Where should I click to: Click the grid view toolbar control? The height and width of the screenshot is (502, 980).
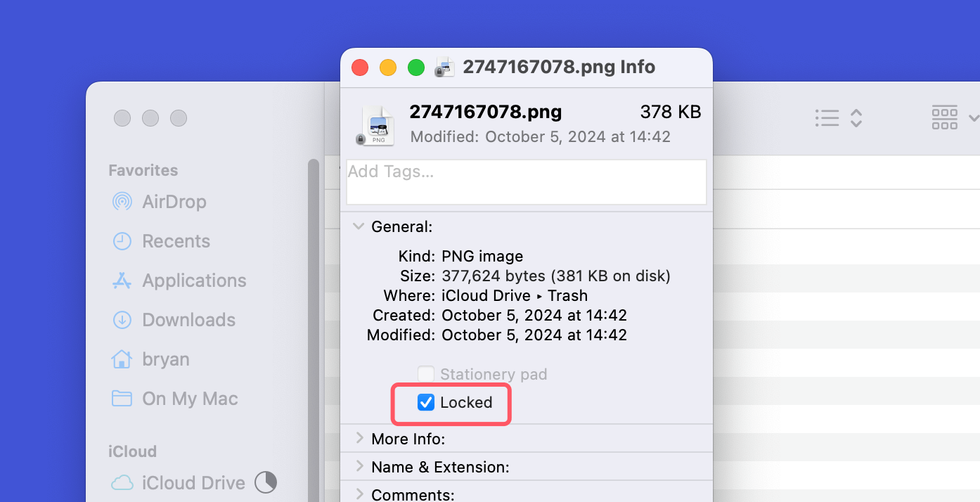pos(944,117)
